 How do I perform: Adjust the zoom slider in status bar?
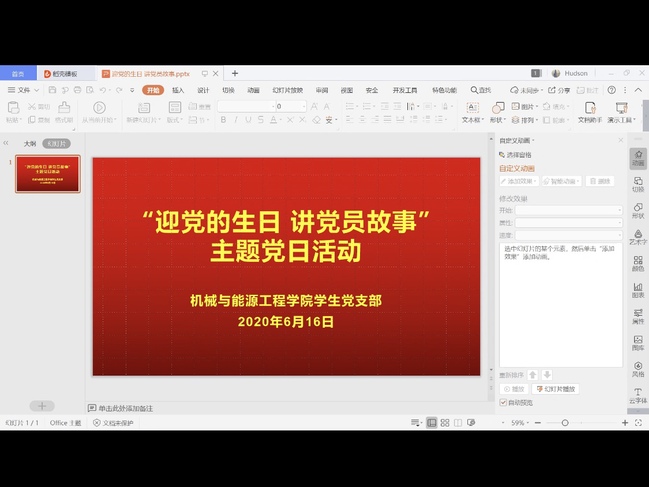[565, 423]
